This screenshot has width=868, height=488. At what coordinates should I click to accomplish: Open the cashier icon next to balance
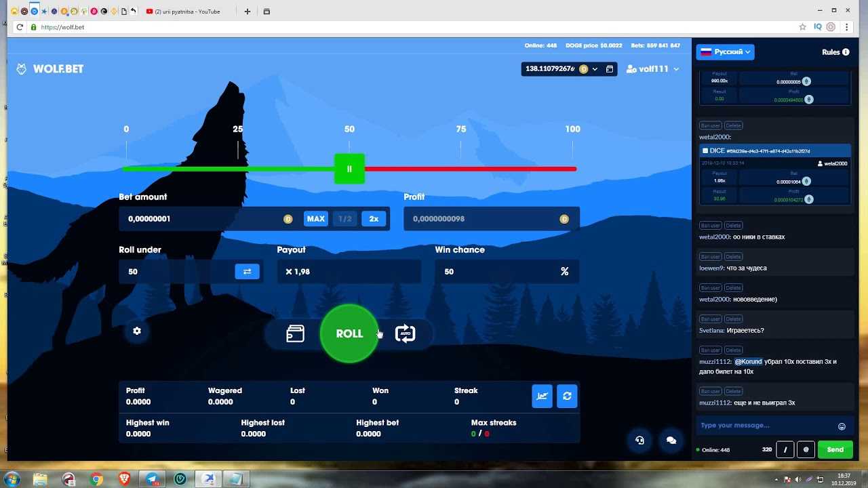[610, 69]
